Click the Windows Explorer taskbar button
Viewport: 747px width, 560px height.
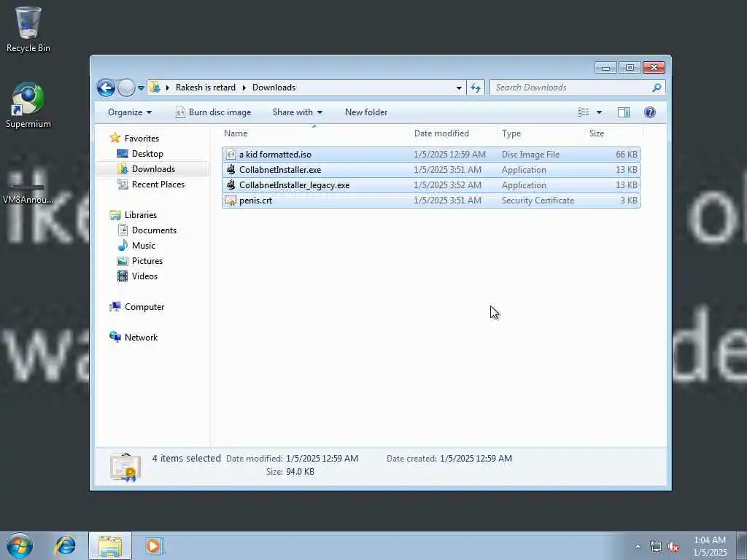(110, 545)
